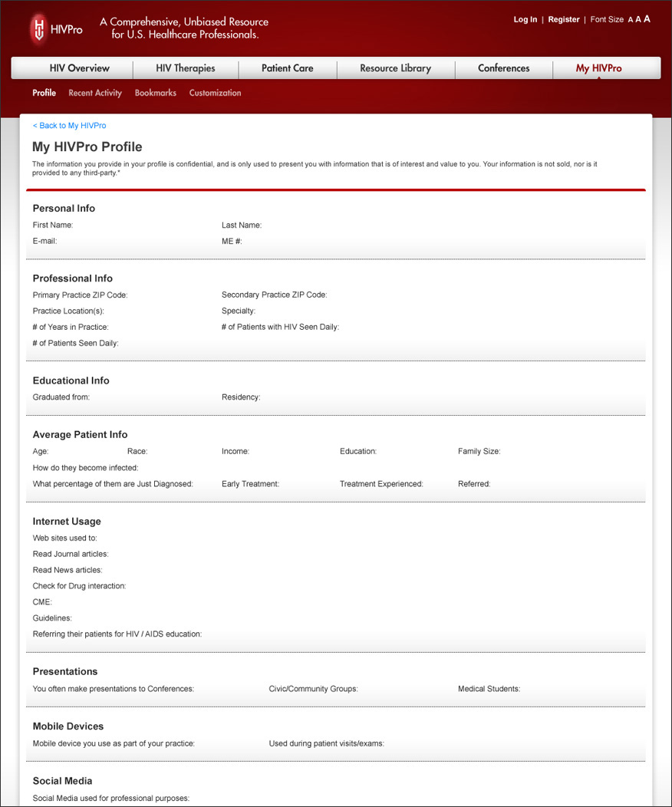
Task: Go to Bookmarks sub-navigation item
Action: (x=156, y=93)
